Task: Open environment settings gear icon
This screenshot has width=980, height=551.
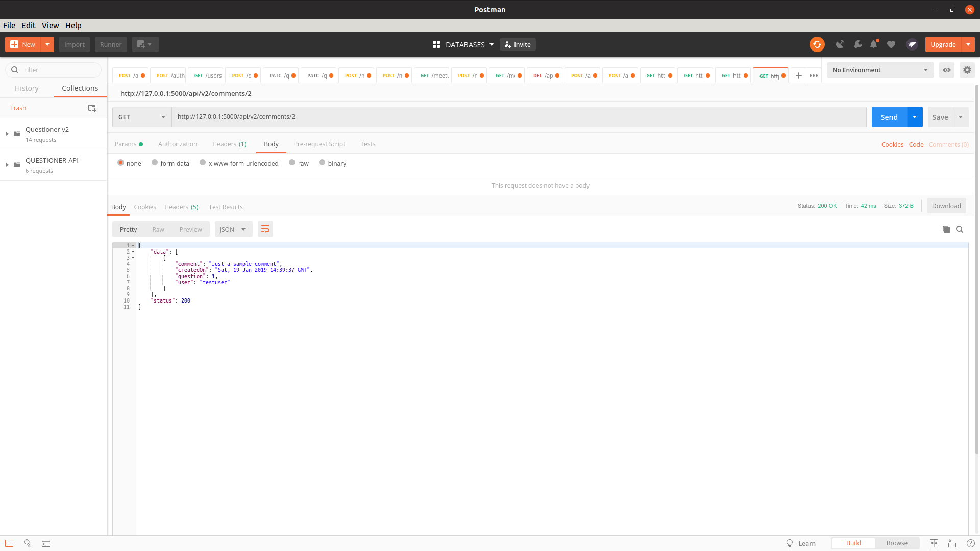Action: point(967,70)
